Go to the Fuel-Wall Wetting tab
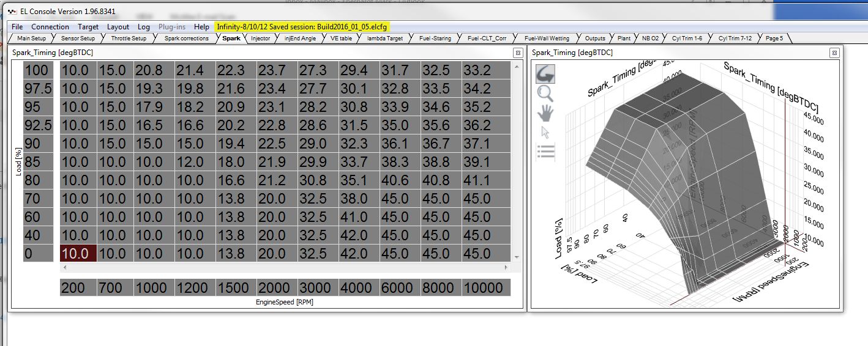The height and width of the screenshot is (346, 868). tap(547, 39)
